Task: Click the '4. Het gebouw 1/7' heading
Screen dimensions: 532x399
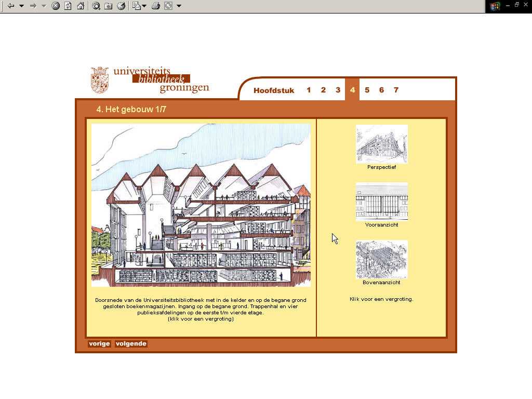Action: click(x=131, y=109)
